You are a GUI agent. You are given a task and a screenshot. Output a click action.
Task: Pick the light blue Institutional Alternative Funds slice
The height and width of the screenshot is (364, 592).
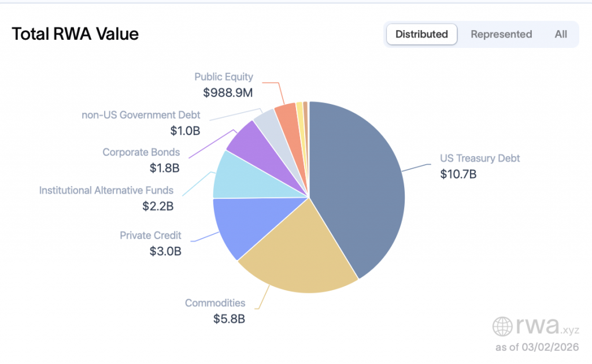[x=237, y=176]
